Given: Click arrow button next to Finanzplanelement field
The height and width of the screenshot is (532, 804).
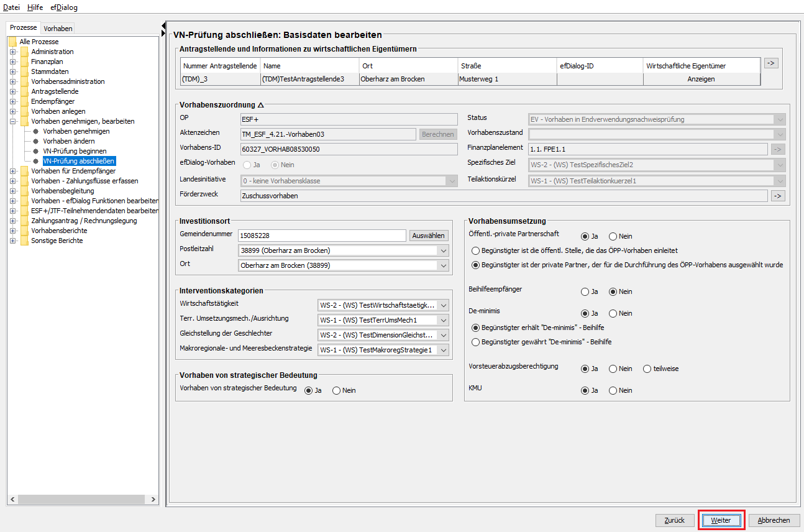Looking at the screenshot, I should [778, 149].
